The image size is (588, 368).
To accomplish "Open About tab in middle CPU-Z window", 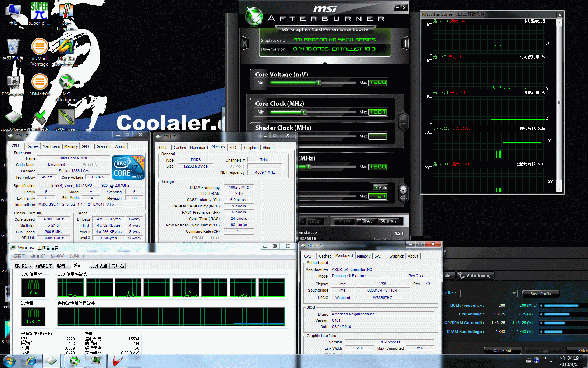I will [x=268, y=148].
